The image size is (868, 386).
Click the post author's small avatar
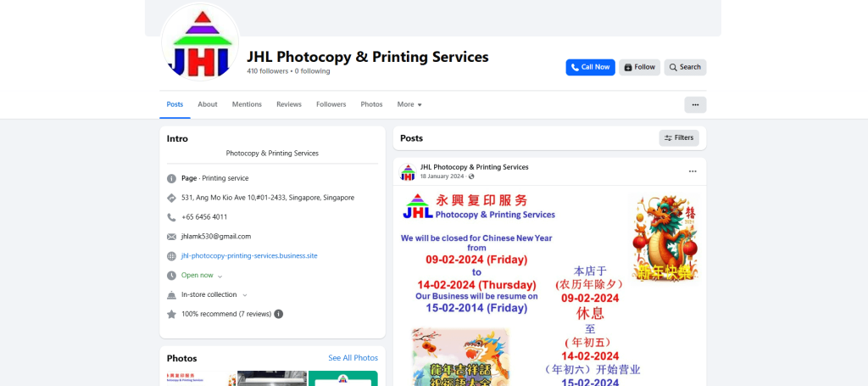[x=408, y=171]
